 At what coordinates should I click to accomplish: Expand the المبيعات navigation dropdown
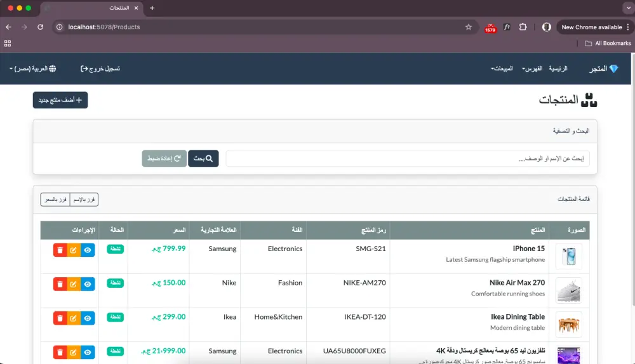502,68
